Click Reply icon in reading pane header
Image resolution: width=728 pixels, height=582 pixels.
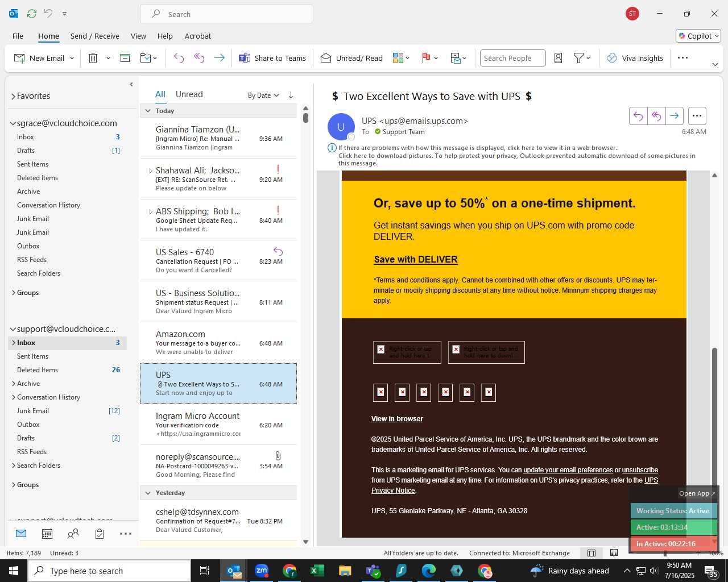coord(638,116)
